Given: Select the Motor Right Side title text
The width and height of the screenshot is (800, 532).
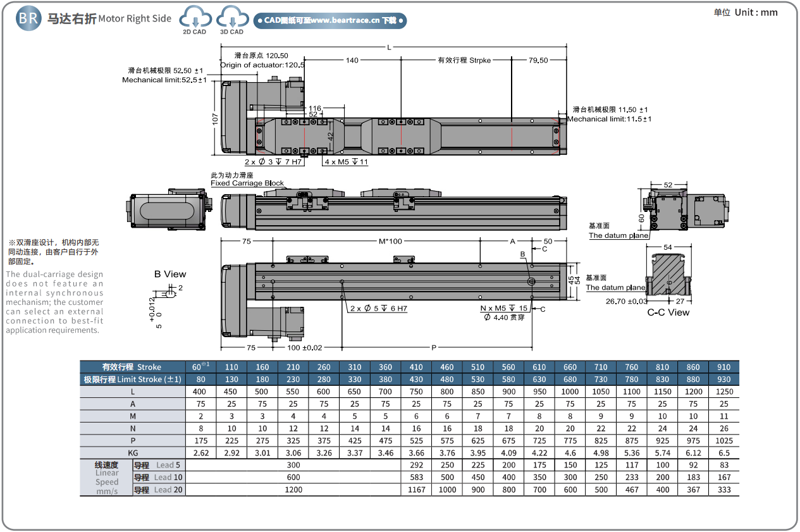Looking at the screenshot, I should (135, 19).
